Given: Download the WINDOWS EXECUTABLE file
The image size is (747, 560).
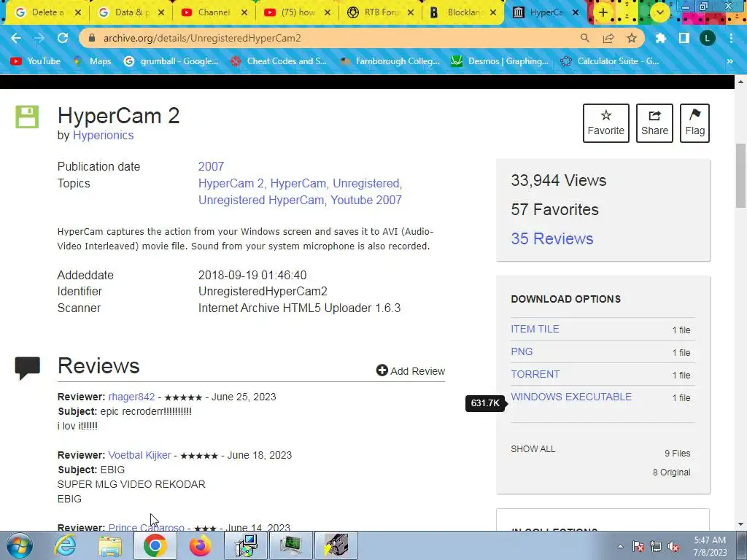Looking at the screenshot, I should tap(571, 397).
